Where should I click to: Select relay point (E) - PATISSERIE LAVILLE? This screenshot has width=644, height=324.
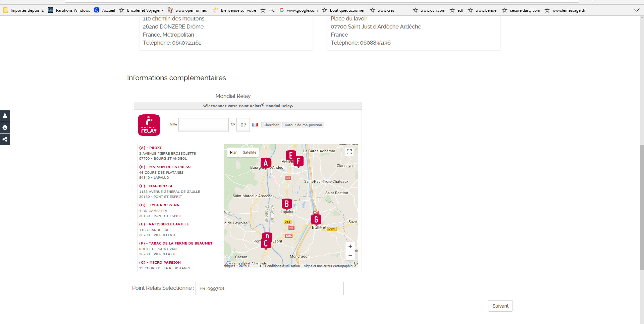(164, 224)
